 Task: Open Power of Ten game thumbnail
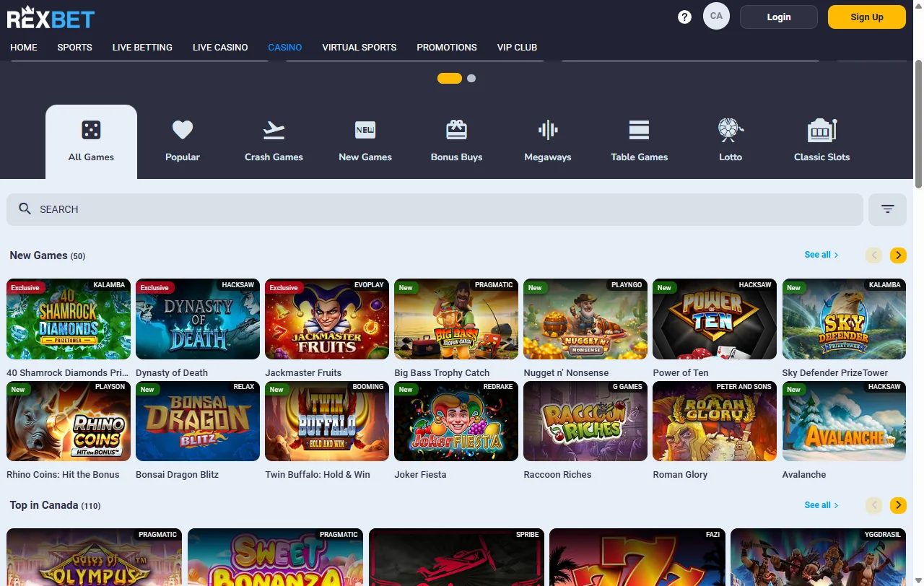(715, 319)
